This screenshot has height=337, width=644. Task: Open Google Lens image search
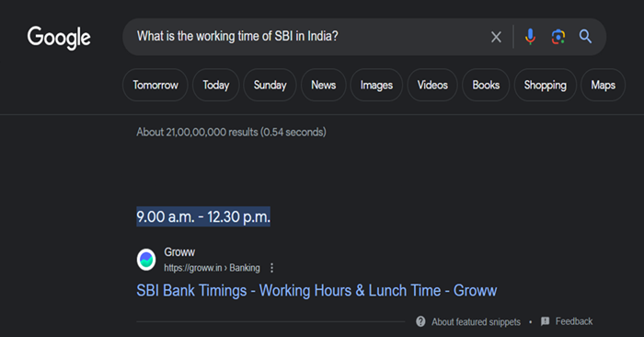point(558,37)
